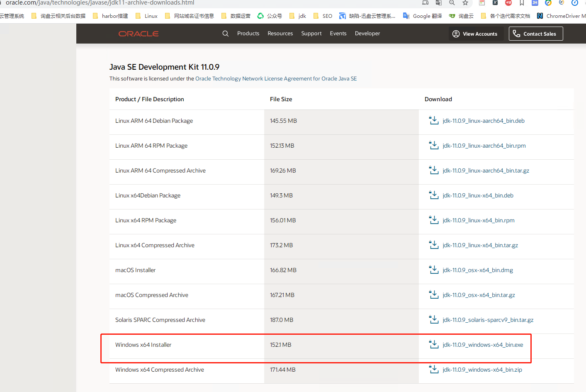The width and height of the screenshot is (586, 392).
Task: Click download icon for linux-x64_bin.deb
Action: pos(434,195)
